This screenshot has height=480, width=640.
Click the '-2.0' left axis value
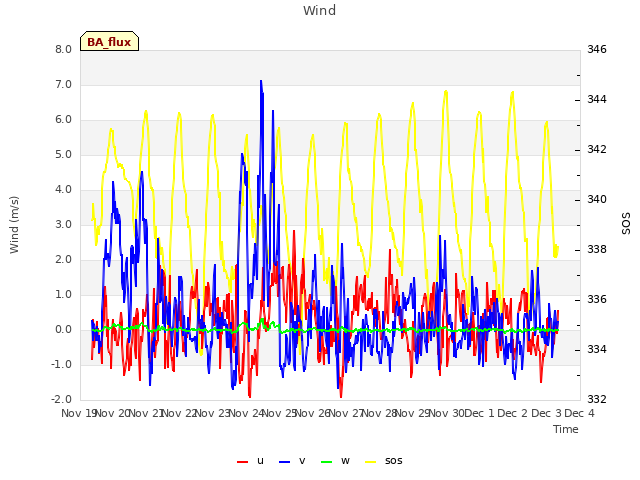(x=62, y=399)
